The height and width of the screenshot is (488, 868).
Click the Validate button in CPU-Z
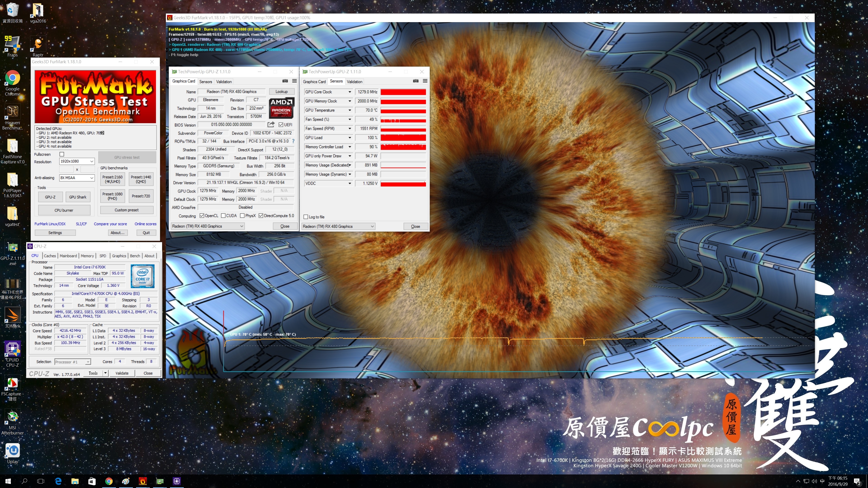[122, 373]
